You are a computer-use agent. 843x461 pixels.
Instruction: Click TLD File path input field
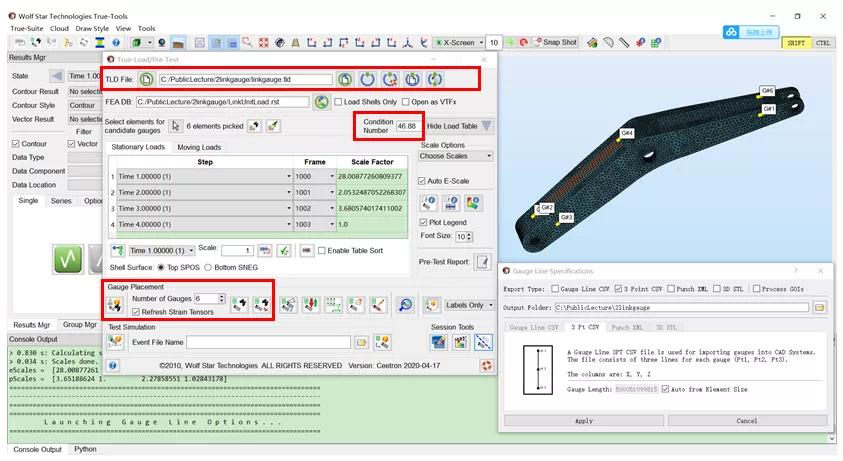246,80
